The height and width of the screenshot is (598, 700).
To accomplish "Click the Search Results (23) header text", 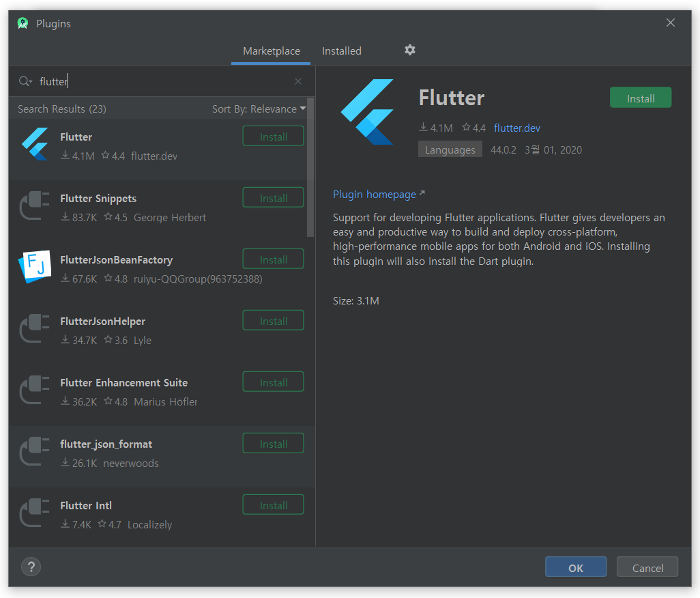I will tap(62, 109).
